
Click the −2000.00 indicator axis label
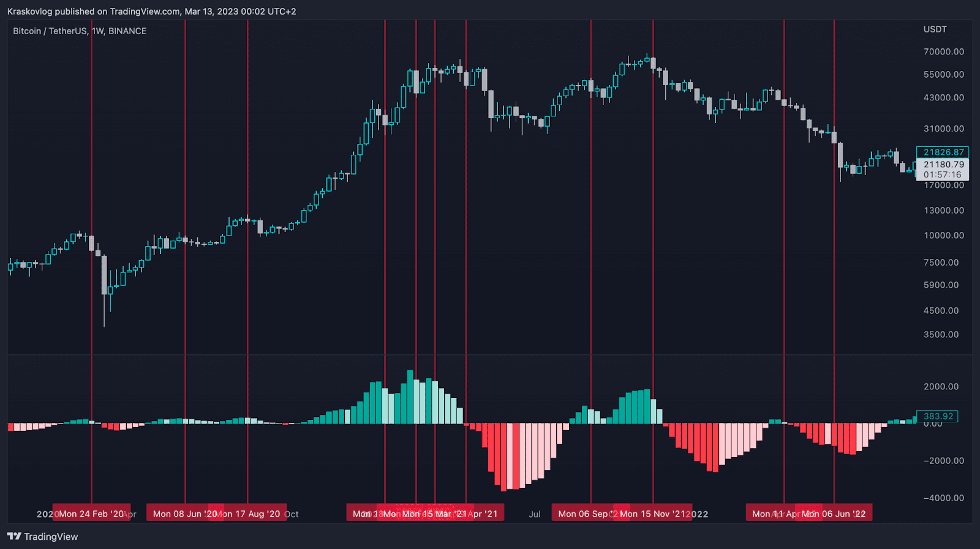(x=944, y=461)
